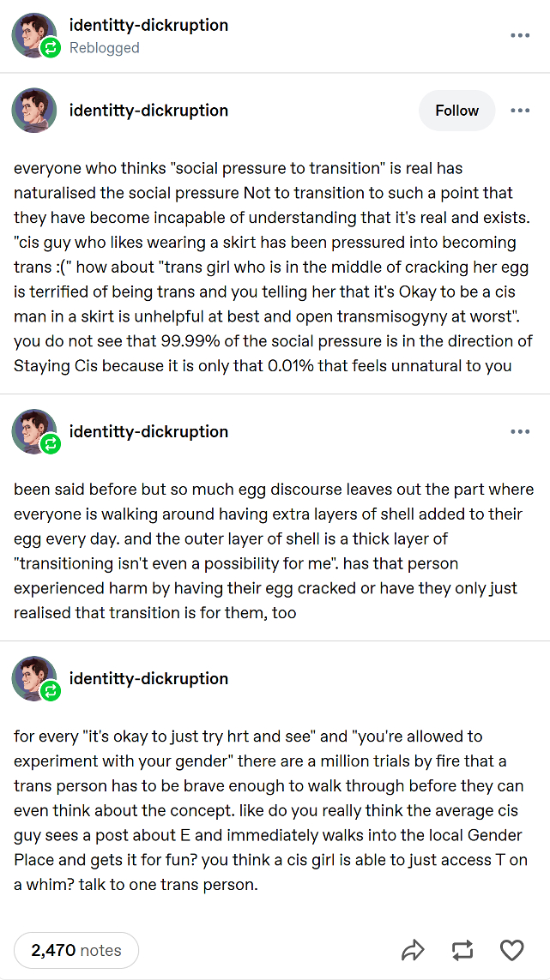Follow identitty-dickruption

tap(456, 111)
